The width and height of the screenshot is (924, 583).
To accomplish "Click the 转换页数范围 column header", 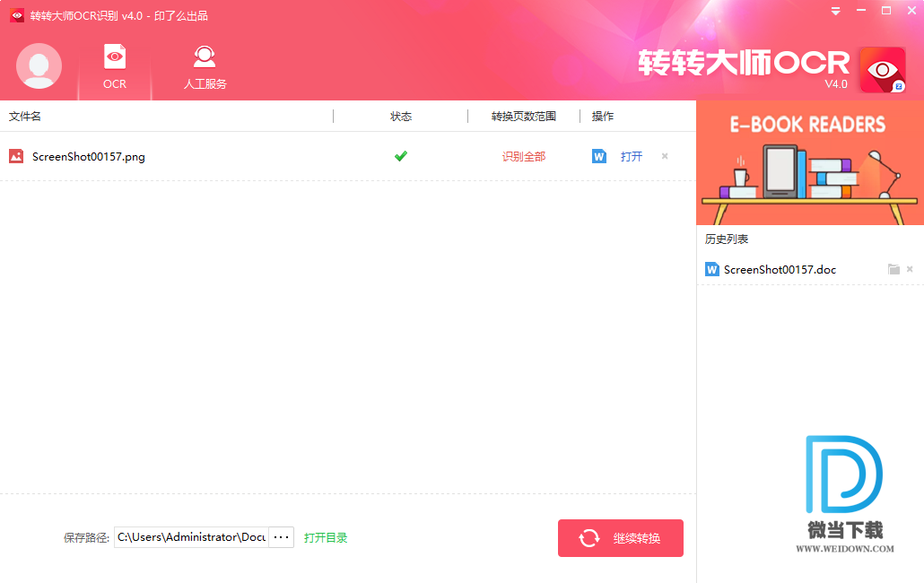I will [x=524, y=117].
